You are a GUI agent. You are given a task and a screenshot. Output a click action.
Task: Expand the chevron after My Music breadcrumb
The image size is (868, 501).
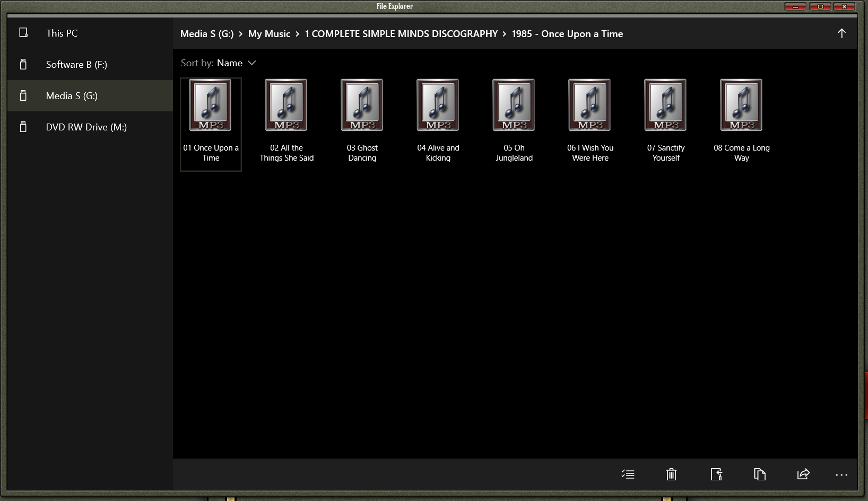297,34
